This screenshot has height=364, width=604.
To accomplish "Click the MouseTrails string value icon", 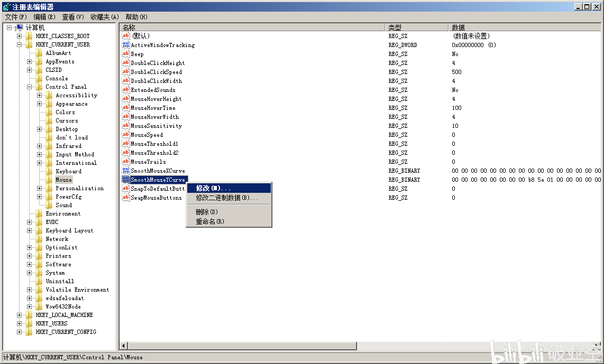I will coord(125,162).
